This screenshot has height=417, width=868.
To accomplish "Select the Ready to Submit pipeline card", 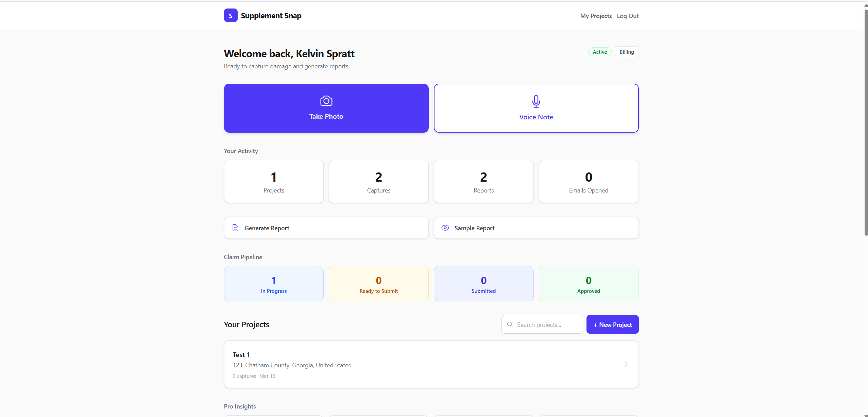I will point(378,283).
